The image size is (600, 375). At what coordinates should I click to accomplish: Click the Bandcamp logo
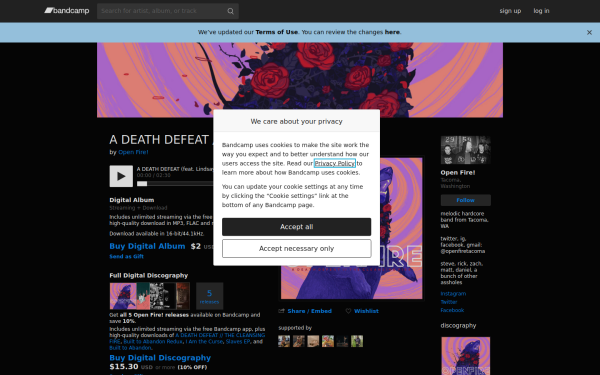(67, 11)
